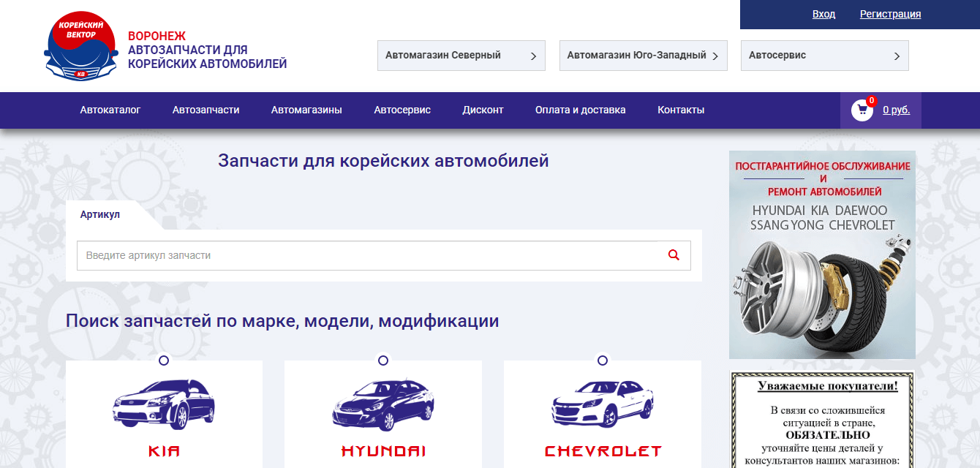This screenshot has height=468, width=980.
Task: Select the radio button above KIA
Action: [164, 360]
